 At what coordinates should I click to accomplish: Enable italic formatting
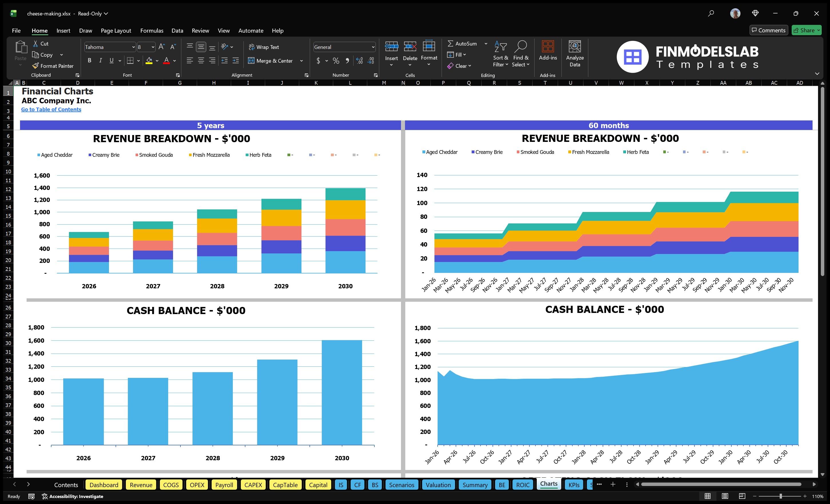(100, 60)
